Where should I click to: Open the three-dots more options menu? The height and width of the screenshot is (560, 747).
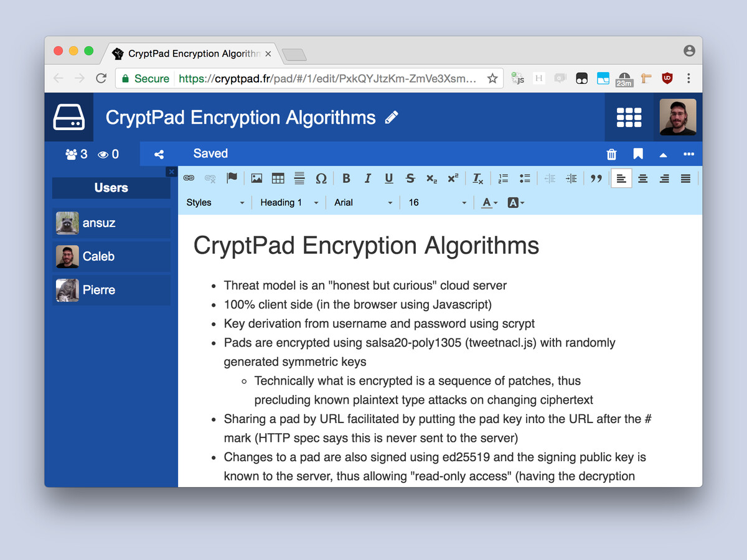[x=688, y=154]
